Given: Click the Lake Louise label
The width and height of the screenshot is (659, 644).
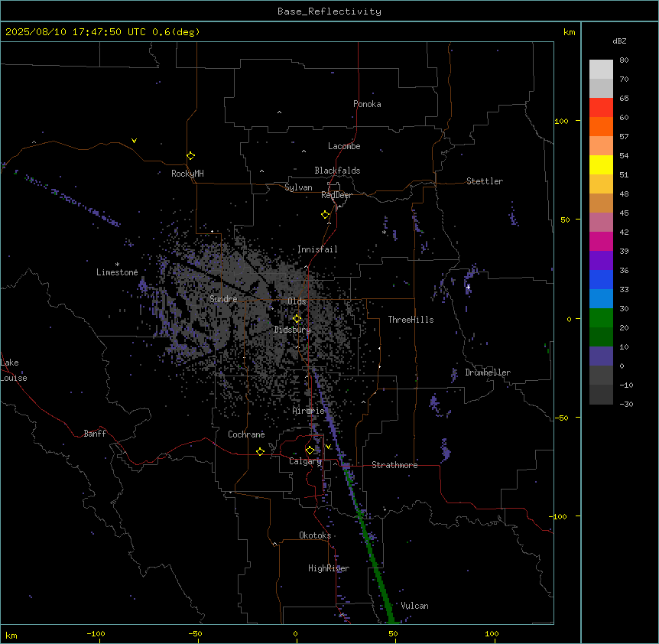Looking at the screenshot, I should click(14, 370).
